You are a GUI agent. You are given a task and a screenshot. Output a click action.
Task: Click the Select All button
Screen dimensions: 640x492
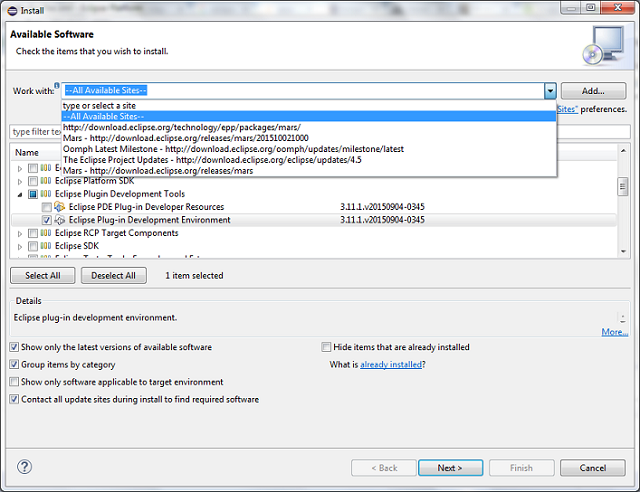tap(43, 276)
